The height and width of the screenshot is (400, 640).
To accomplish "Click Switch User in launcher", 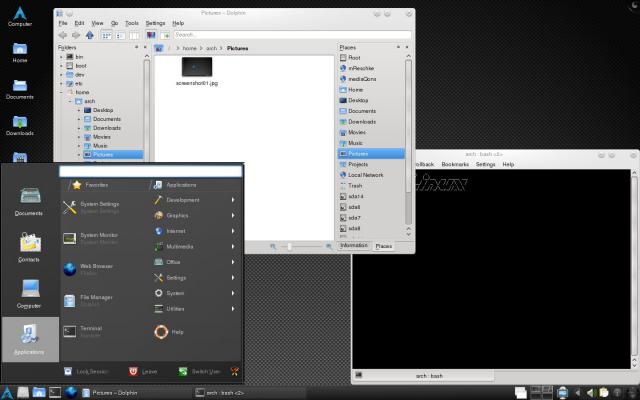I will 199,371.
